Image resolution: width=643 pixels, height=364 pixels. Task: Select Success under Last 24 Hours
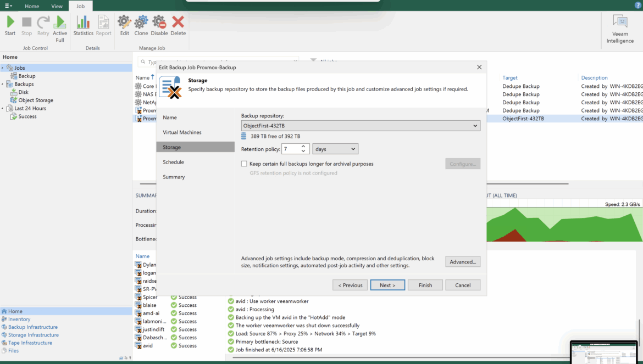(27, 116)
